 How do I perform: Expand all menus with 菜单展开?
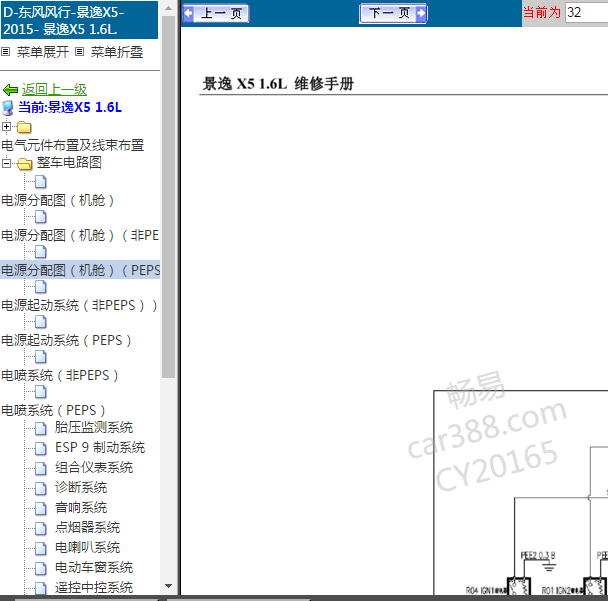coord(43,52)
